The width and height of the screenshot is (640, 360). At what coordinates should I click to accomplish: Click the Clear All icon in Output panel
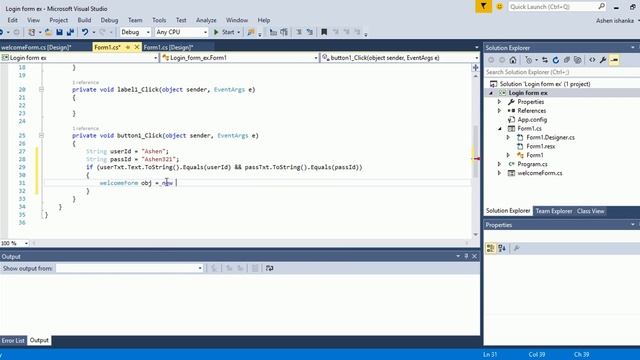click(255, 268)
